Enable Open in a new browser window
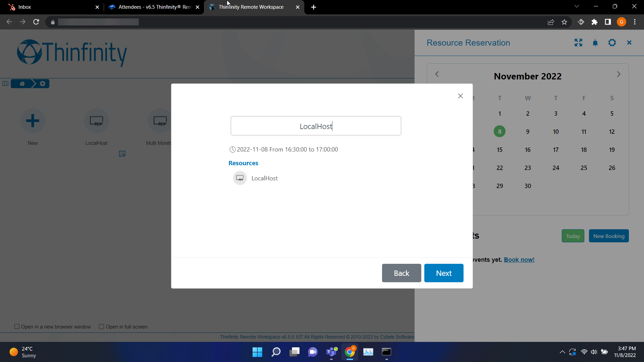The image size is (644, 362). 17,326
